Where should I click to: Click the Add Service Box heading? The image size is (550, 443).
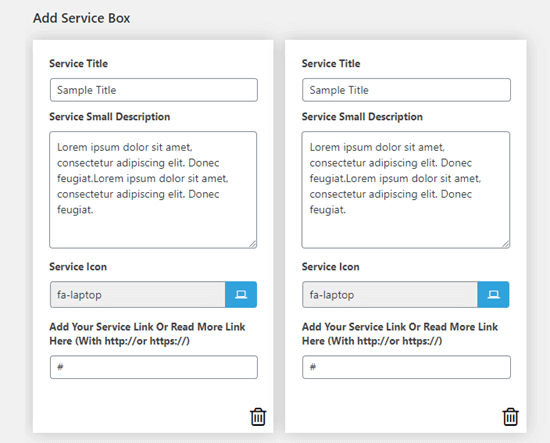coord(81,18)
